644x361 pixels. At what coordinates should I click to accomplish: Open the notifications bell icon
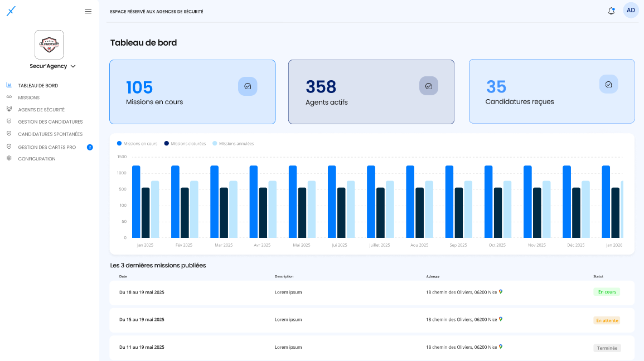tap(611, 11)
